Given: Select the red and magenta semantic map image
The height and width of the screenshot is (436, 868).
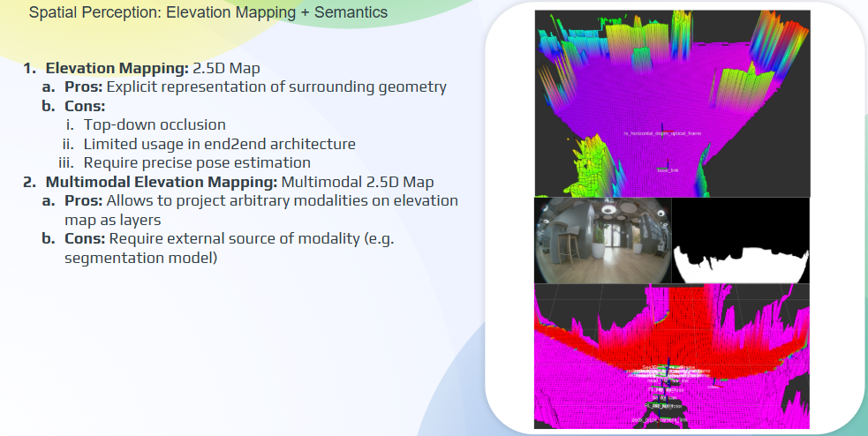Looking at the screenshot, I should tap(672, 357).
